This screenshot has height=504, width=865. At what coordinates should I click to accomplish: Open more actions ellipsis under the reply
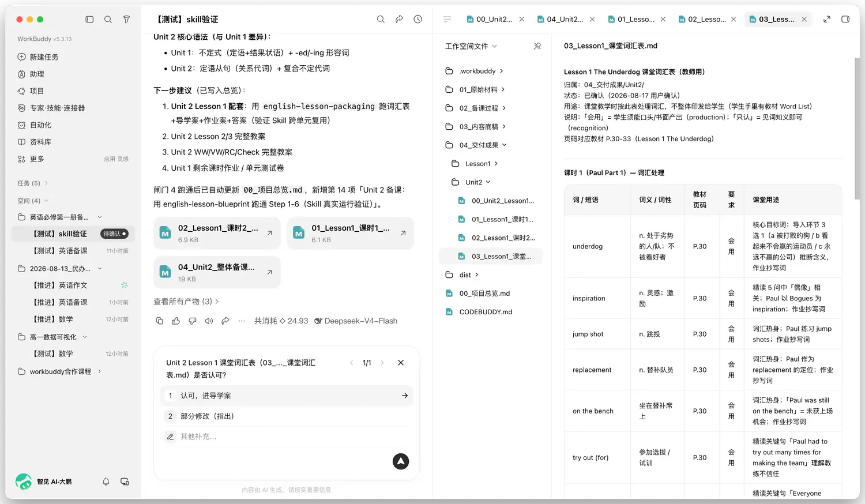[x=242, y=321]
